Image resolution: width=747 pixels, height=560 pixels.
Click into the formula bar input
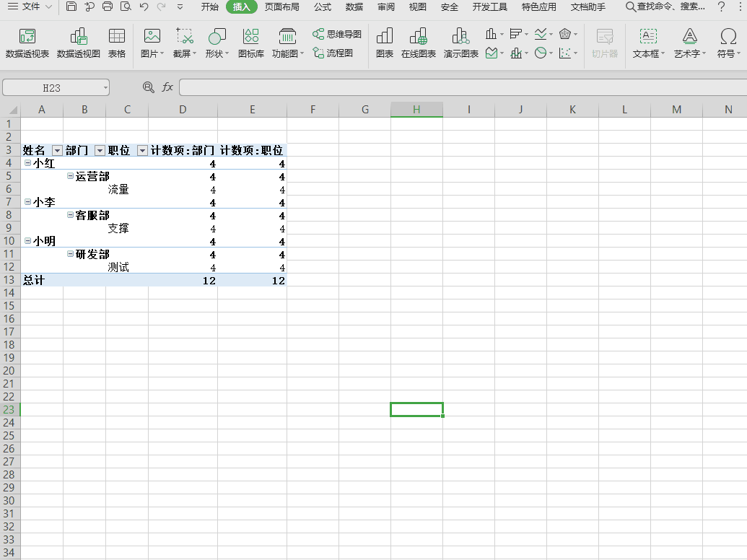[463, 87]
